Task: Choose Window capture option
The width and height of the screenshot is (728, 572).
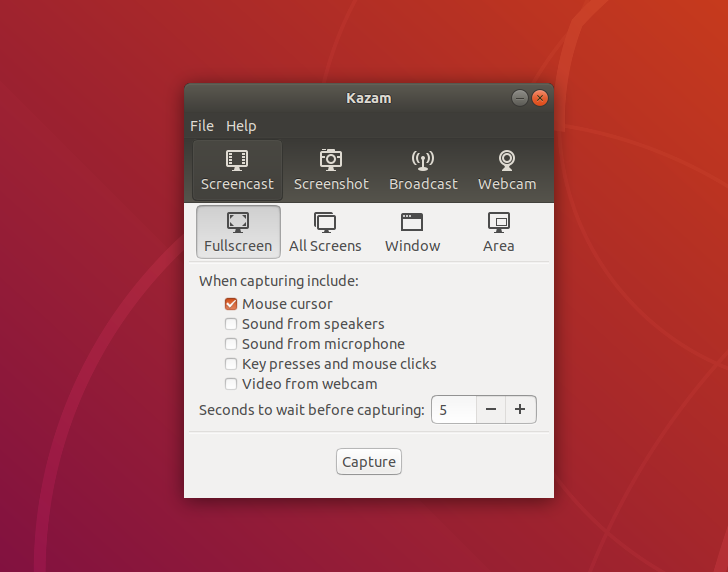Action: click(x=412, y=232)
